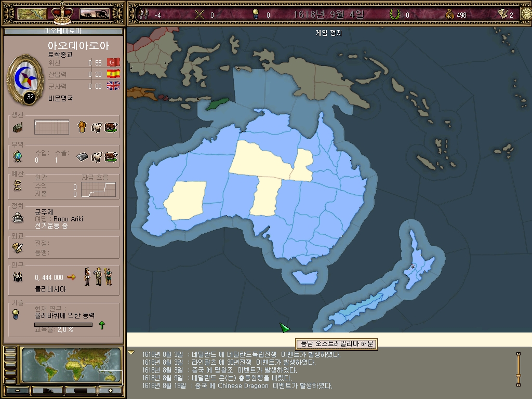Screen dimensions: 532x399
Task: Click the orange population trend arrow
Action: pos(71,277)
